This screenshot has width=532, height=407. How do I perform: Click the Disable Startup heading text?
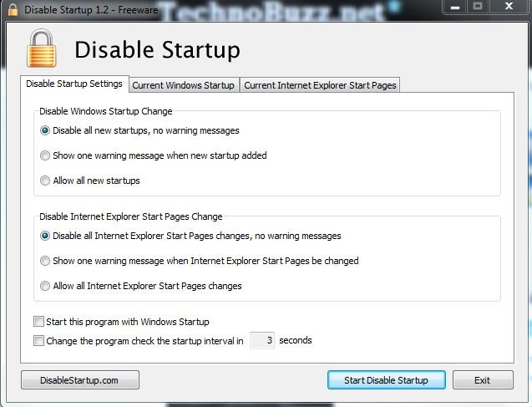157,50
